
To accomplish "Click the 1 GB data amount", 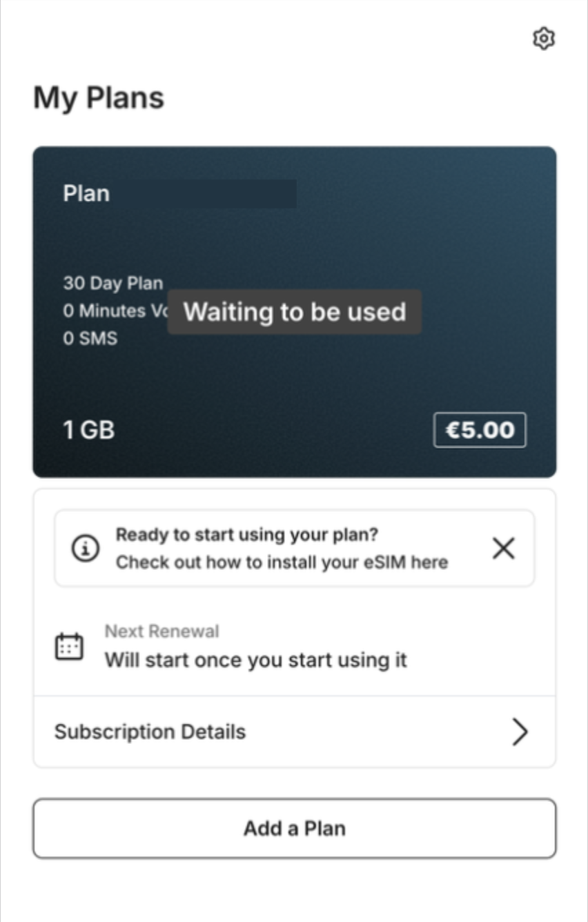I will coord(89,430).
